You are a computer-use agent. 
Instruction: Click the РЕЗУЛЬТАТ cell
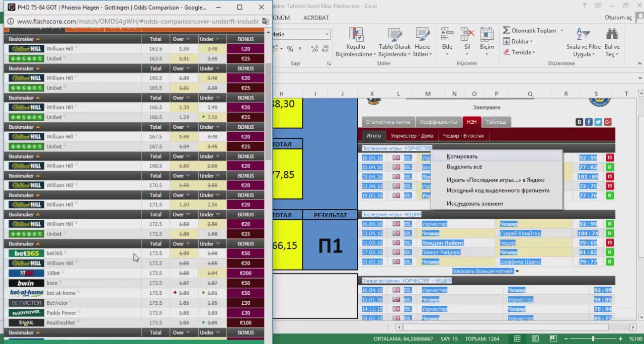click(x=330, y=215)
